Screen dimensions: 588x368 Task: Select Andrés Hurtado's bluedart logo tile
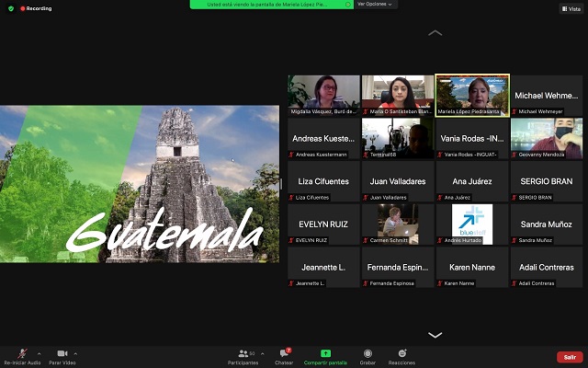click(x=471, y=224)
